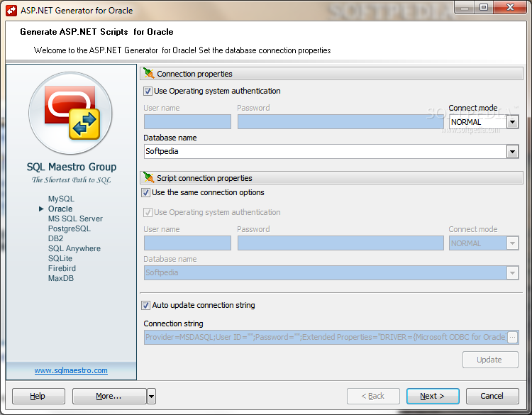
Task: Open the script Connect mode dropdown
Action: [x=512, y=243]
